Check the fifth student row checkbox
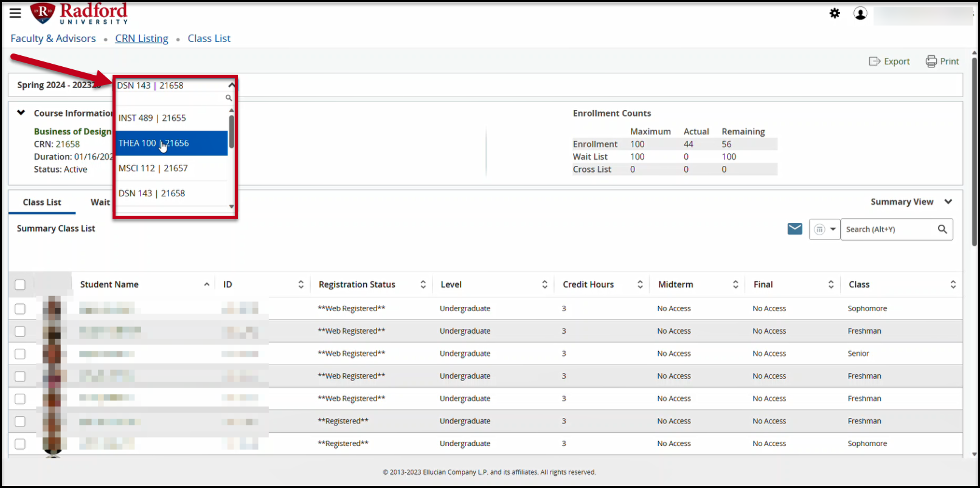The height and width of the screenshot is (488, 980). pyautogui.click(x=20, y=399)
